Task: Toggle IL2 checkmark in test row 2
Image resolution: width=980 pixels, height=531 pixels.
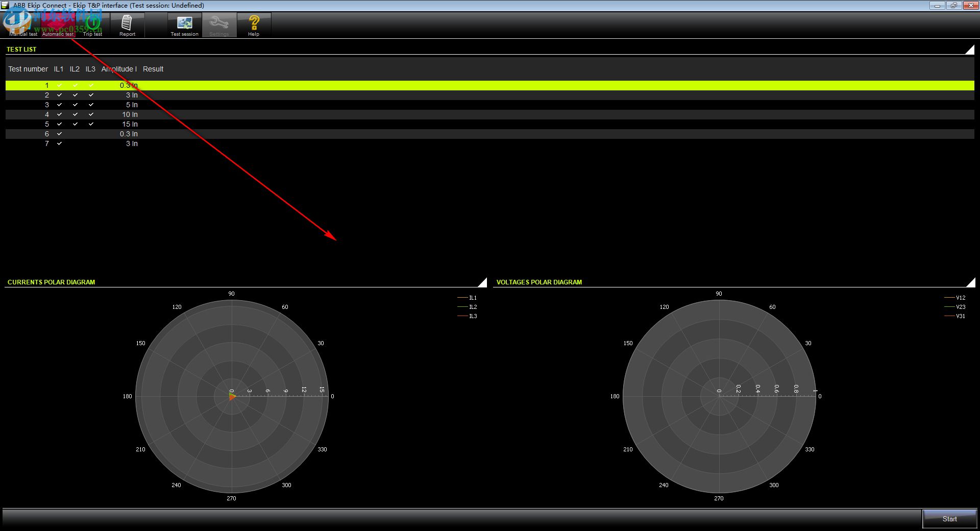Action: (x=75, y=95)
